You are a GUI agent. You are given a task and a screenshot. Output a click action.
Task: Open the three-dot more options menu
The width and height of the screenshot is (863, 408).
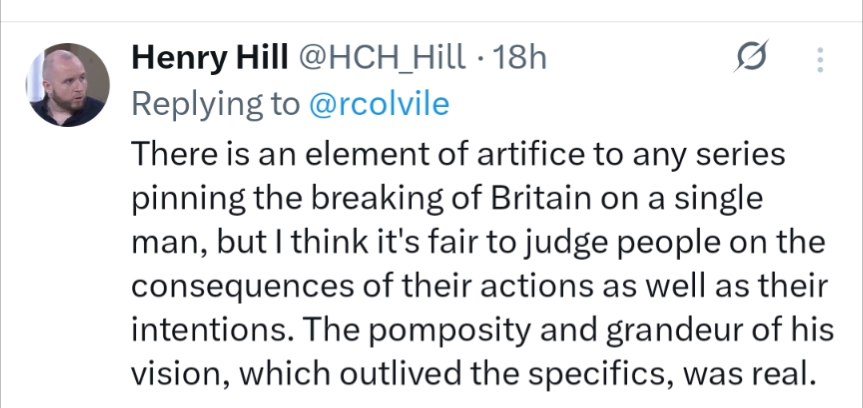coord(821,60)
